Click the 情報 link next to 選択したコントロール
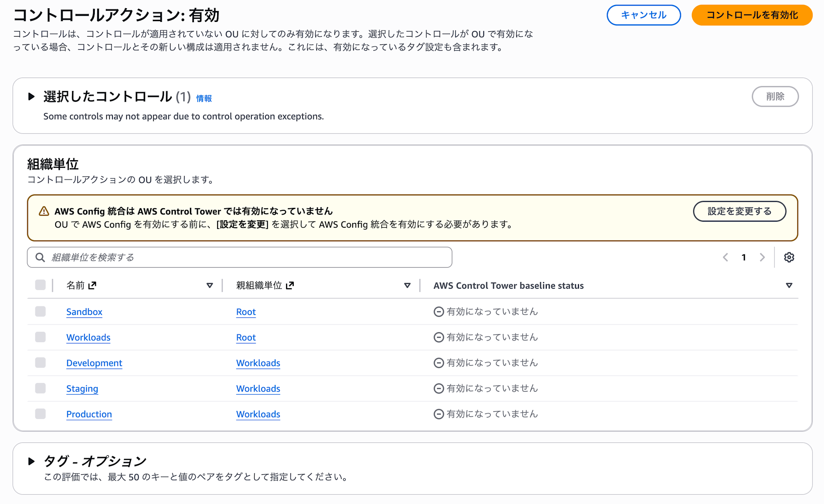This screenshot has height=504, width=824. coord(204,98)
